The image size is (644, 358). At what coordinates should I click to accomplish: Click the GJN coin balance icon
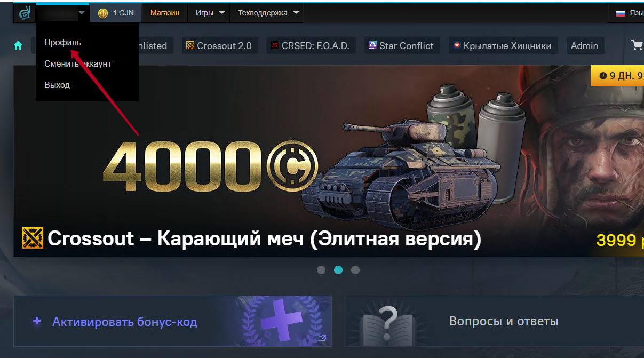[x=103, y=13]
